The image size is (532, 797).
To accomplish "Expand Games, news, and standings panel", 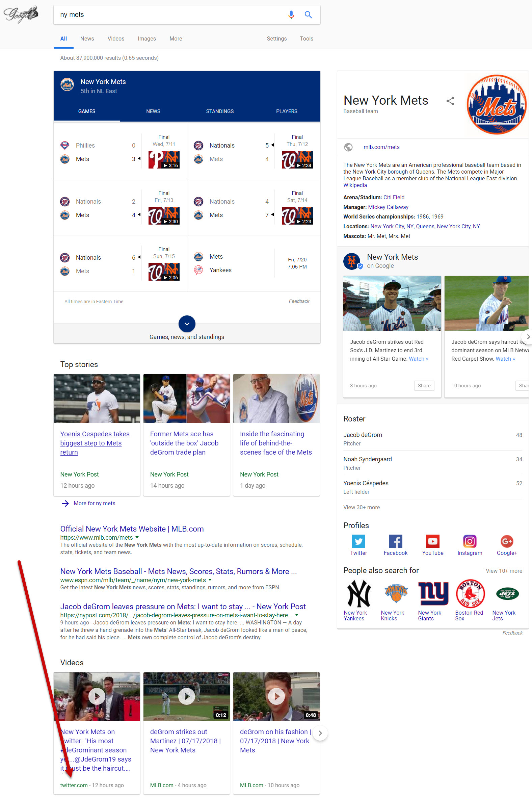I will pos(187,324).
